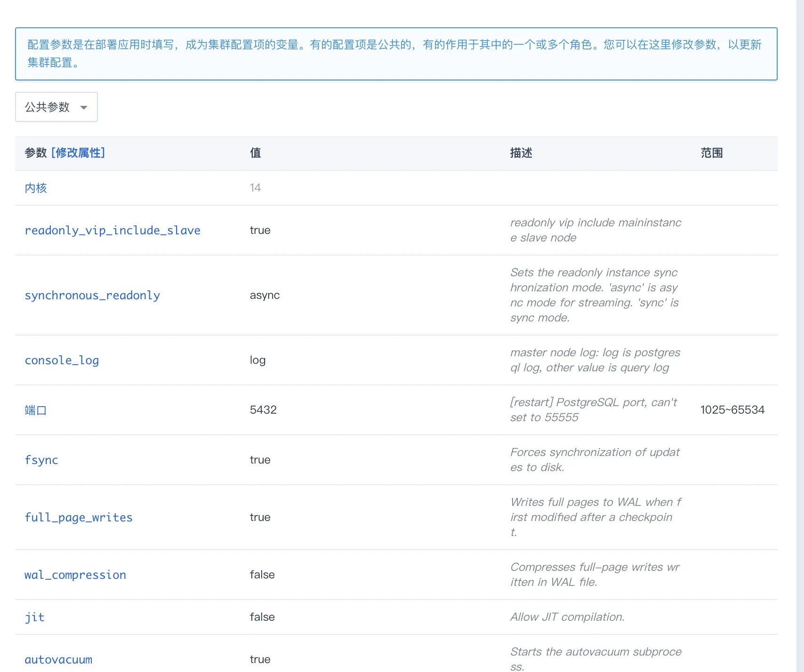
Task: Click the 值 column header
Action: [255, 152]
